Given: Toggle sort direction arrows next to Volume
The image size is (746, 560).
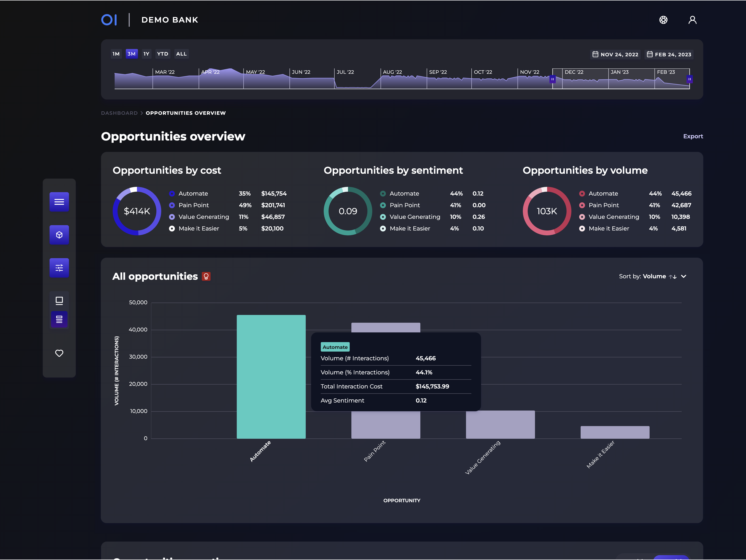Looking at the screenshot, I should (x=672, y=277).
